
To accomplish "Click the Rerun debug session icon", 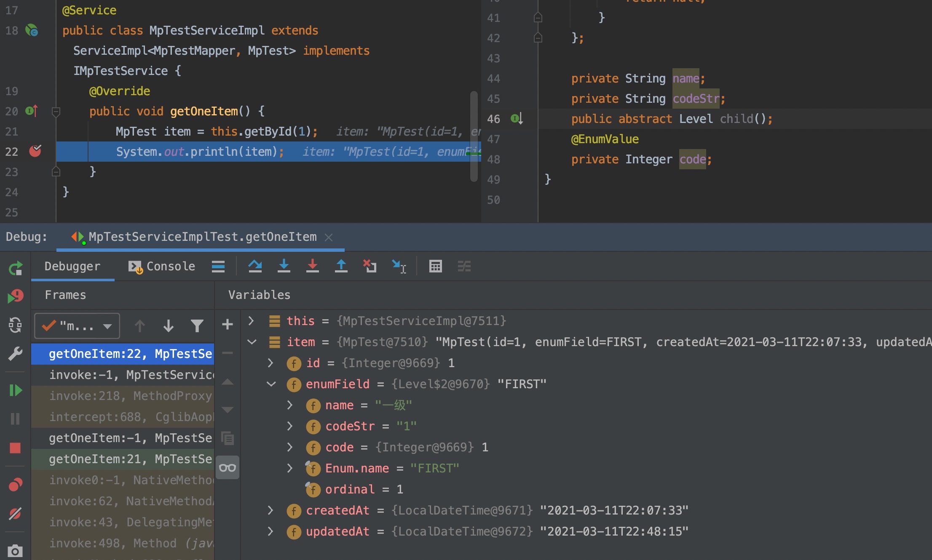I will 16,268.
